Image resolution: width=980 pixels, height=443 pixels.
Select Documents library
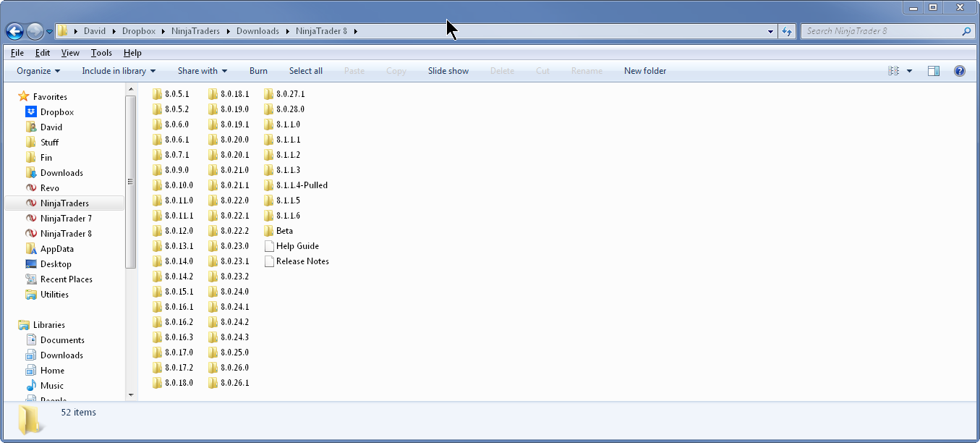[62, 340]
